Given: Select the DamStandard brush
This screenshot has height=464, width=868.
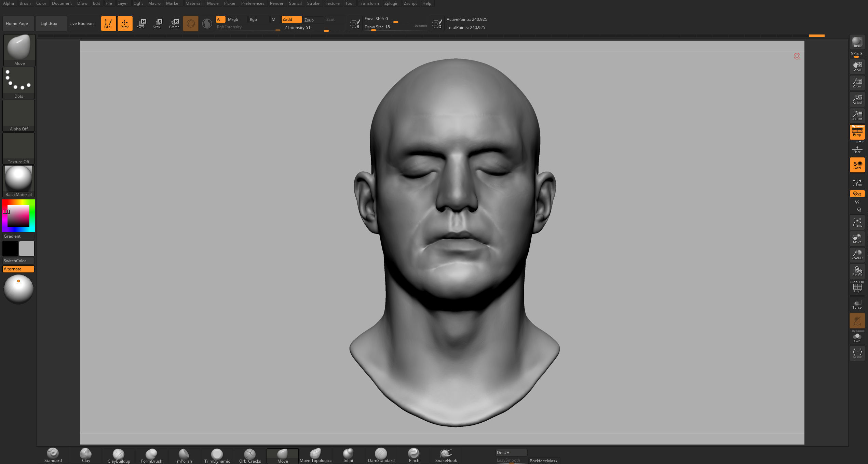Looking at the screenshot, I should click(x=381, y=455).
